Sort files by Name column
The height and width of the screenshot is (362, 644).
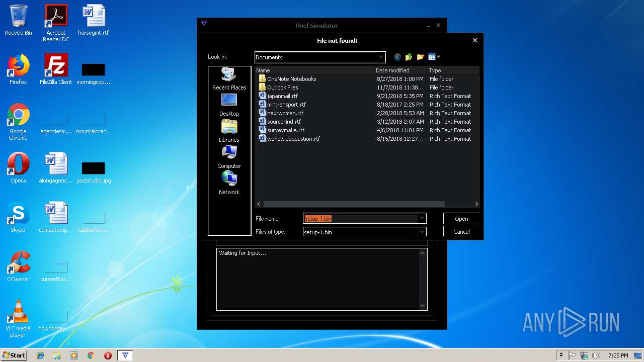(x=314, y=70)
